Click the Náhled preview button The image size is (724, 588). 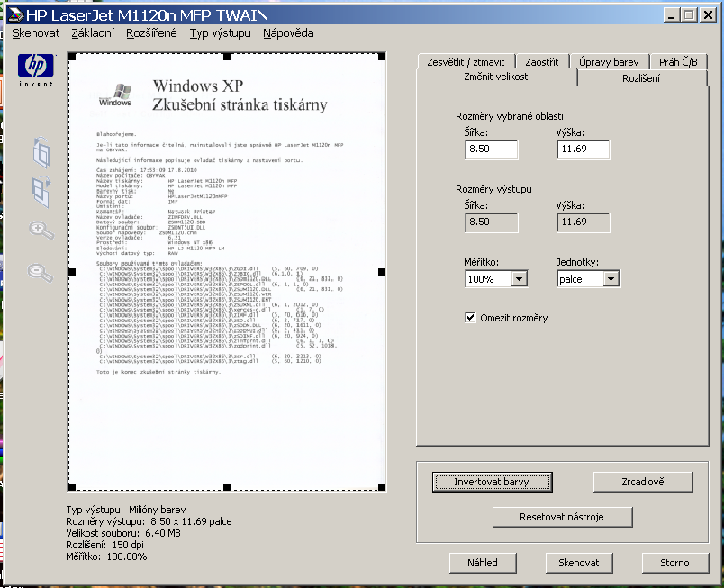[483, 563]
